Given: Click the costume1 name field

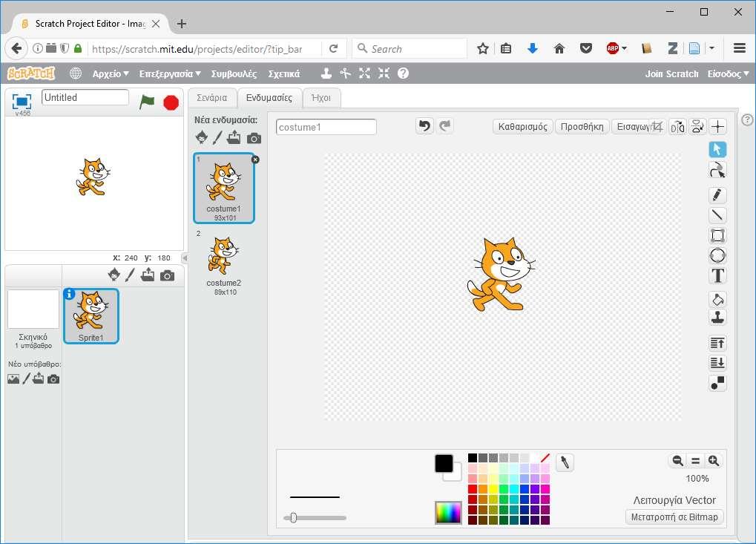Looking at the screenshot, I should (326, 128).
